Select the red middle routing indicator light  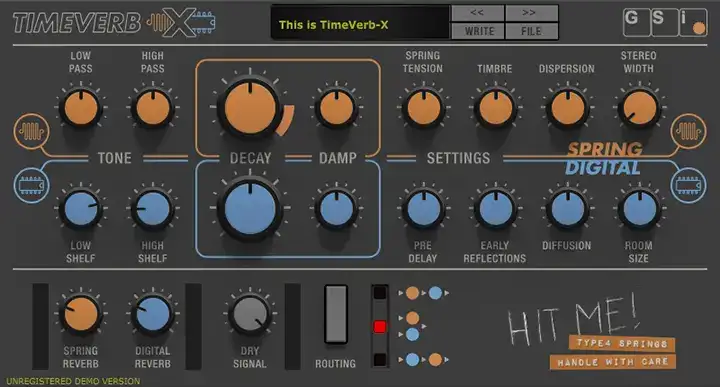click(x=380, y=326)
